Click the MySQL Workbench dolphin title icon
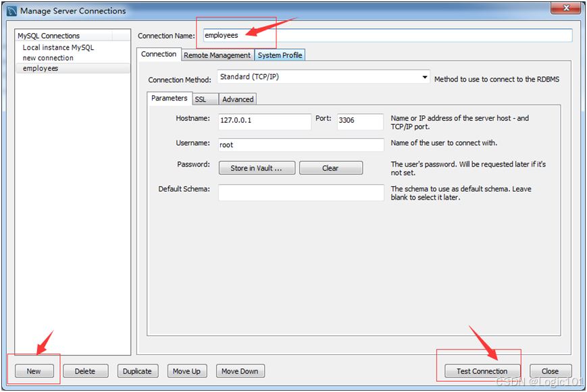The image size is (587, 392). (11, 11)
